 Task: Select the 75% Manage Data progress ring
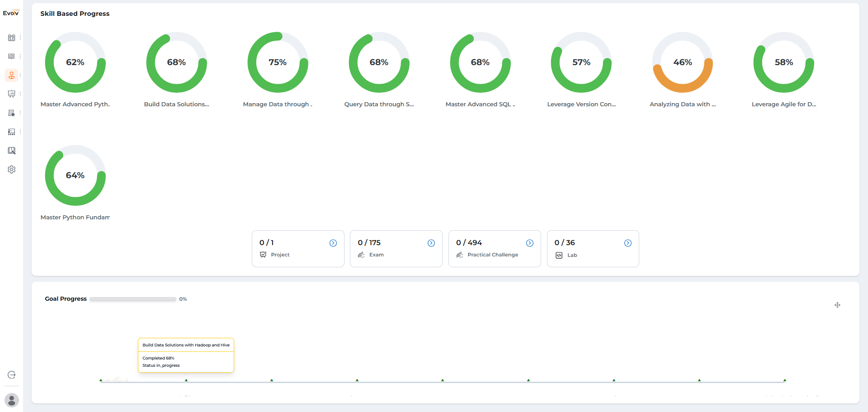coord(278,62)
